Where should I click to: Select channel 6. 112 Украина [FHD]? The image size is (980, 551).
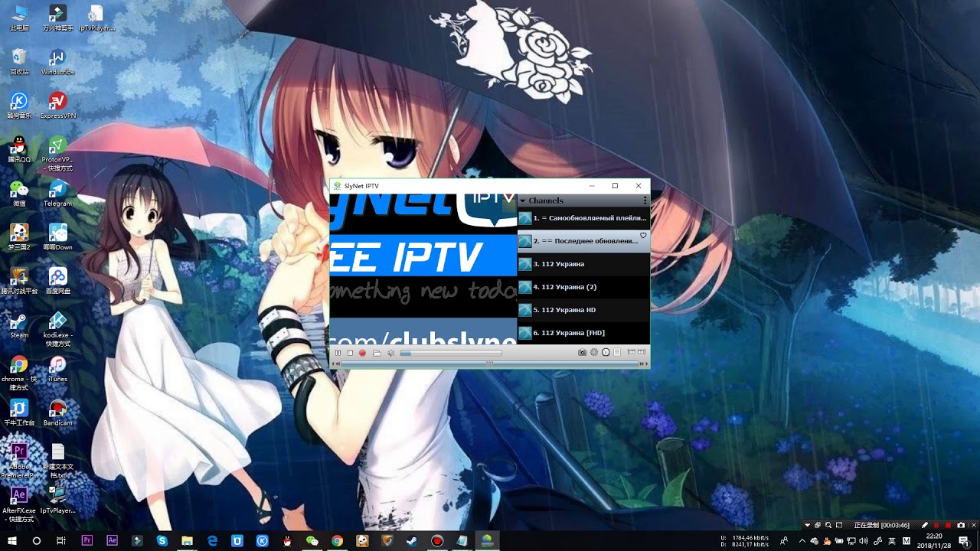pos(583,333)
